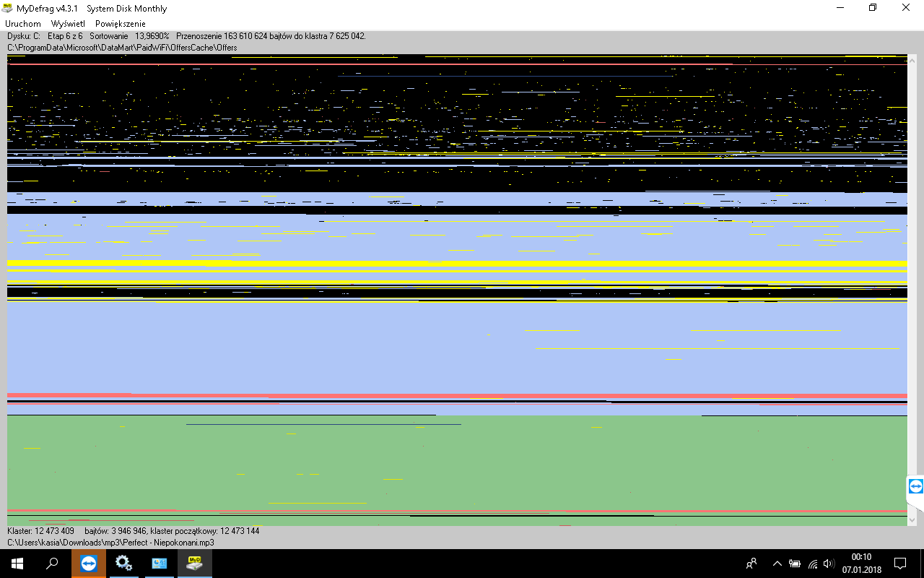
Task: Click the 'Sortowanie' status text
Action: point(109,35)
